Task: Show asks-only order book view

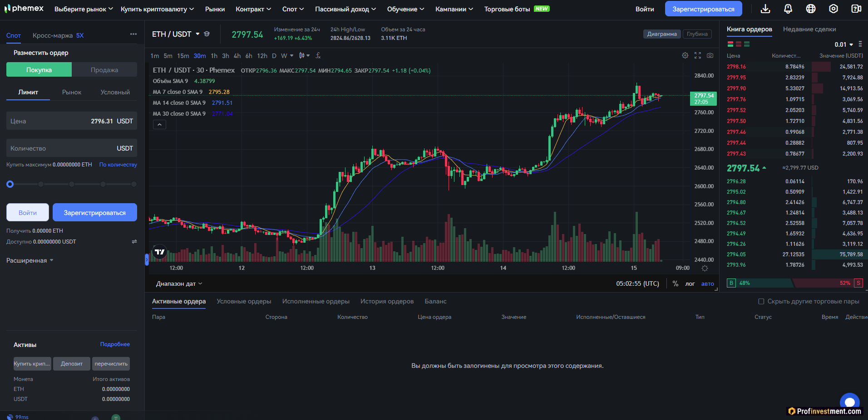Action: [739, 44]
